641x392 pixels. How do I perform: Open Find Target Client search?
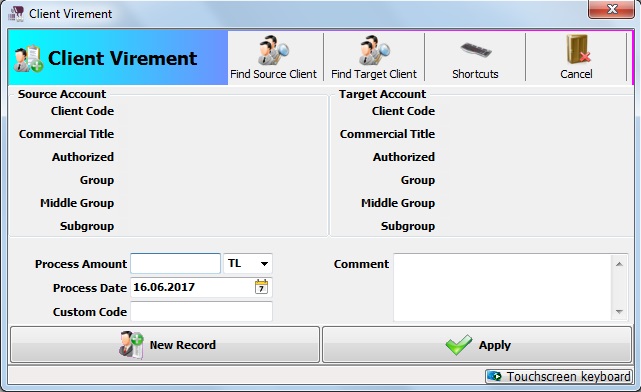click(x=374, y=57)
